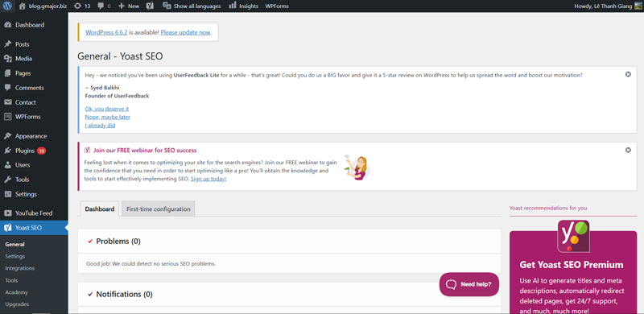
Task: Open Comments in the sidebar
Action: [x=34, y=88]
